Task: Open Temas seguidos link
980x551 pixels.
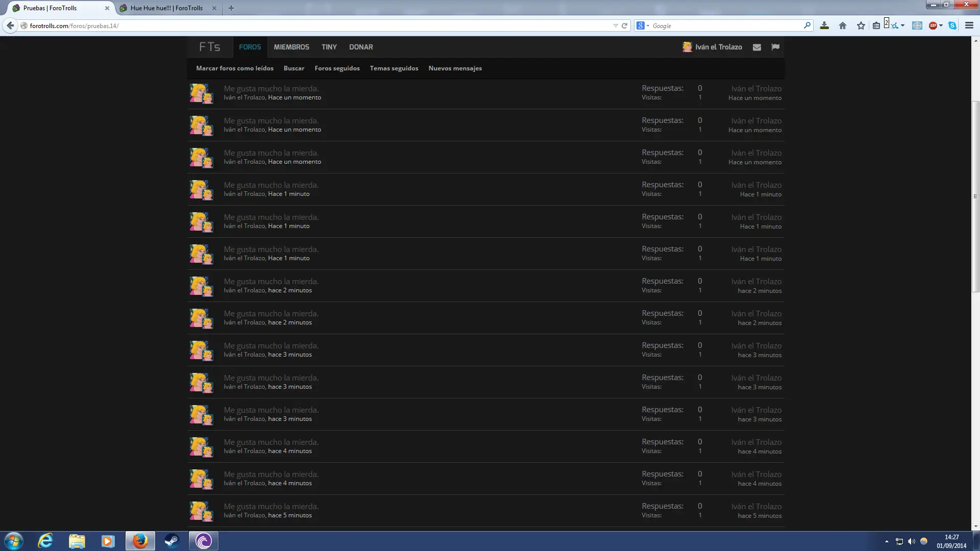Action: point(394,68)
